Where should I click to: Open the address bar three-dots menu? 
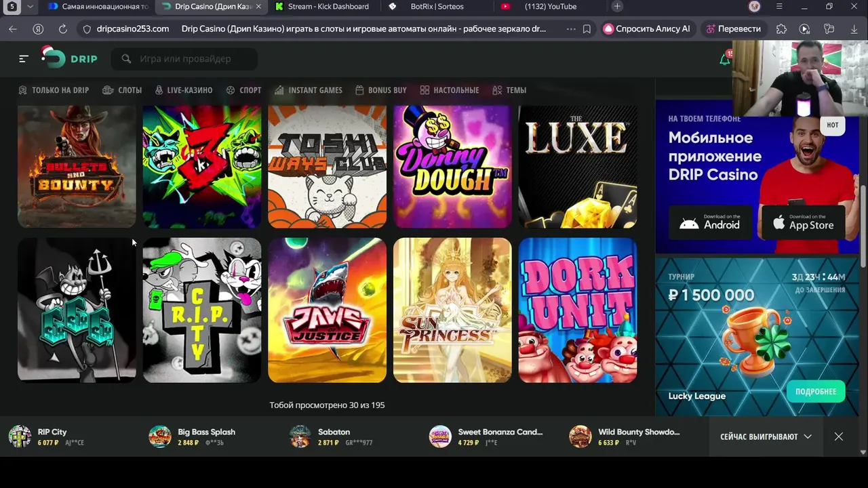[x=571, y=29]
